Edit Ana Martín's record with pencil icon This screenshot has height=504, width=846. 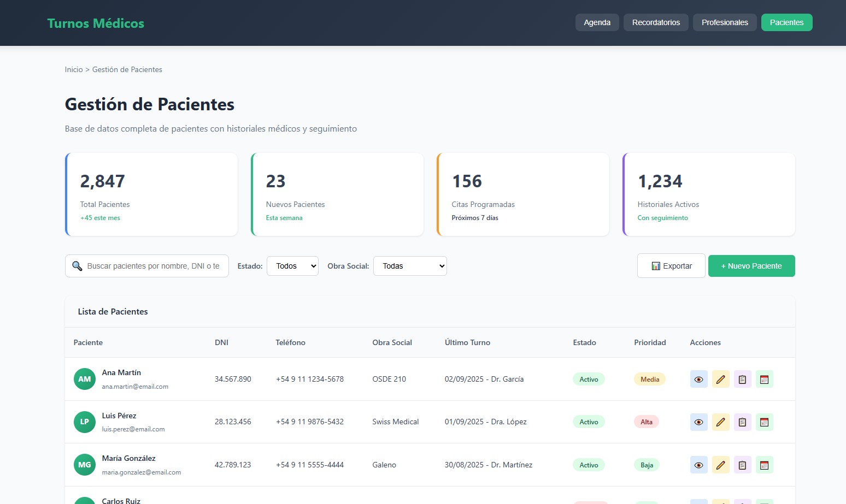tap(720, 379)
